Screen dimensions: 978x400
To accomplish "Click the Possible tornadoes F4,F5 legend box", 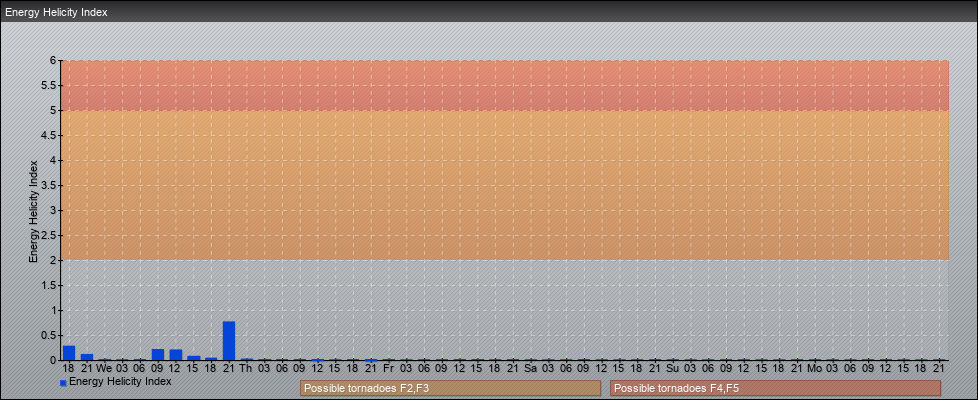I will [775, 388].
